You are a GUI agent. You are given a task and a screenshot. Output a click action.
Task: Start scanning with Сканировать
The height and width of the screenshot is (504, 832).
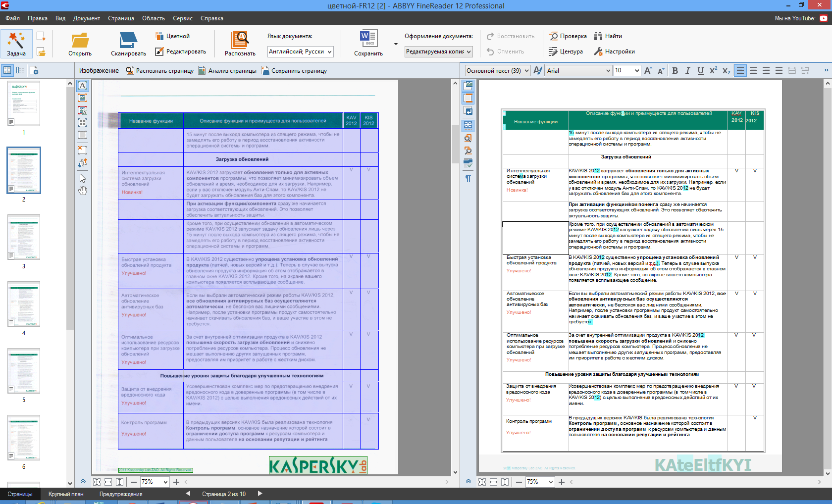pyautogui.click(x=128, y=44)
